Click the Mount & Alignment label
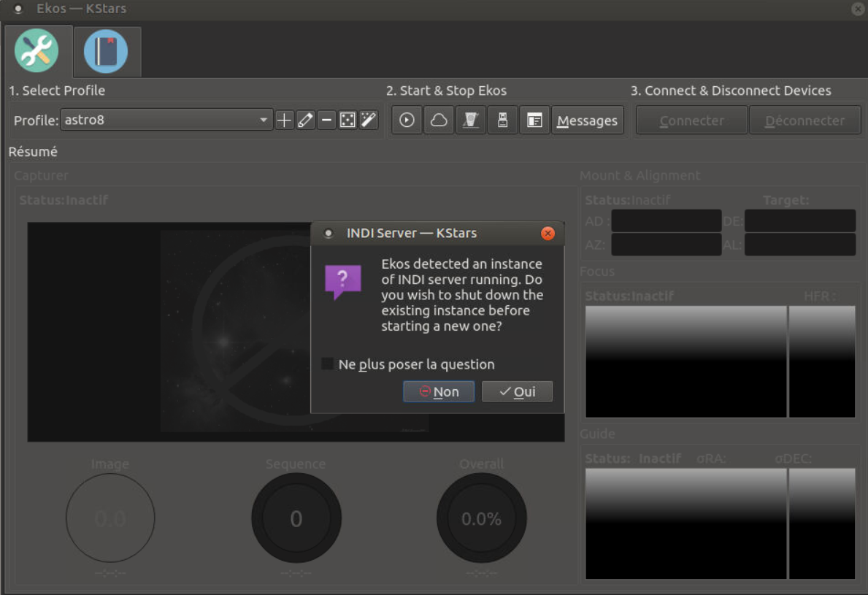868x595 pixels. 640,175
